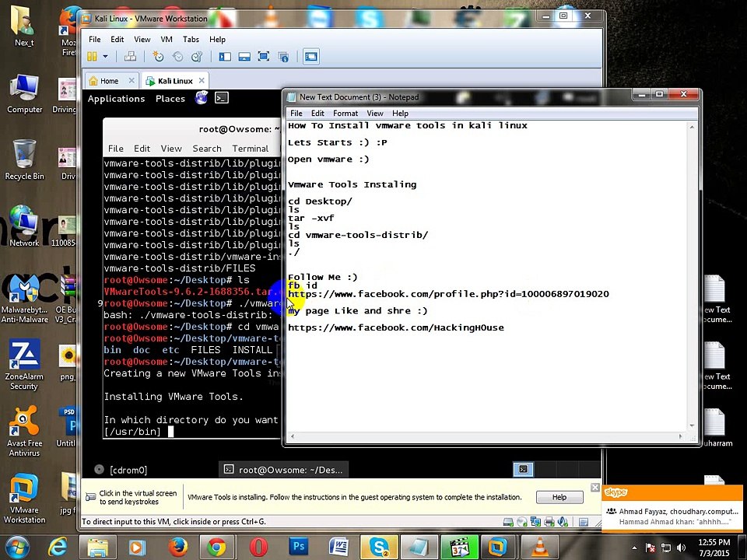Screen dimensions: 747x560
Task: Show hidden system tray icons arrow
Action: coord(634,548)
